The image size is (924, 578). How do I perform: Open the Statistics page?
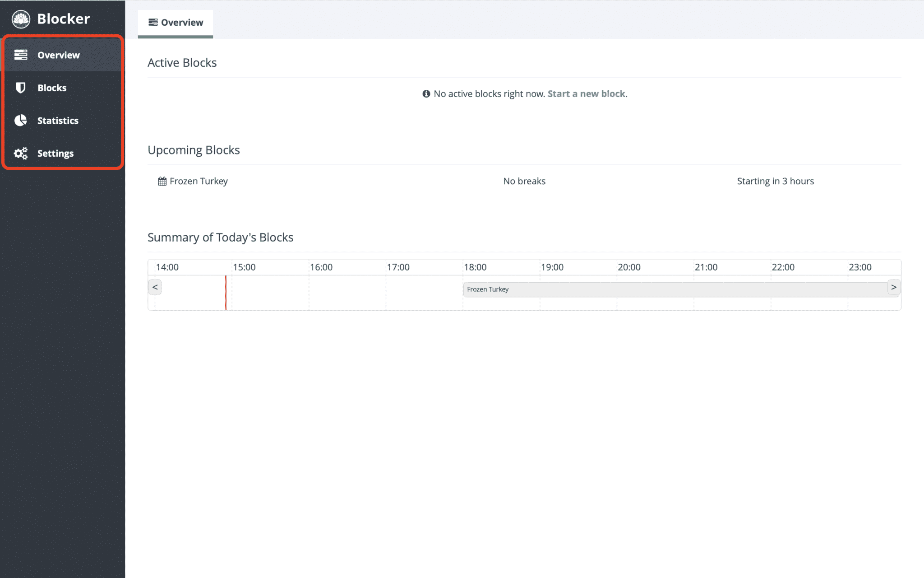click(63, 121)
